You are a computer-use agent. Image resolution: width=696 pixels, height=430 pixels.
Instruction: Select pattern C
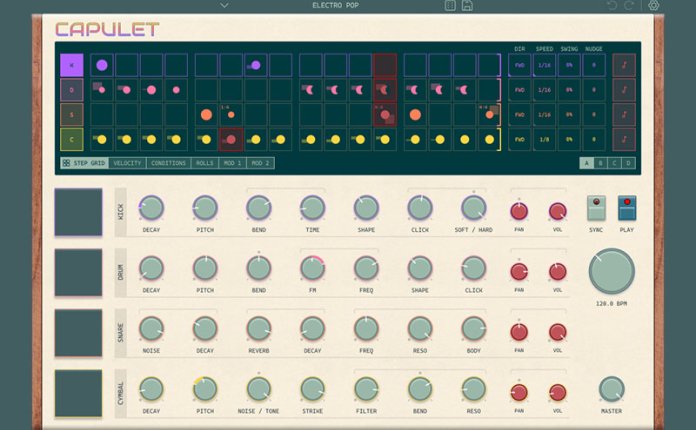point(614,163)
